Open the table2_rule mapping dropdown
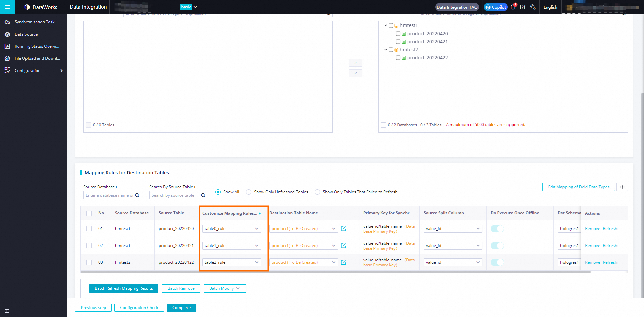The image size is (644, 317). coord(231,262)
